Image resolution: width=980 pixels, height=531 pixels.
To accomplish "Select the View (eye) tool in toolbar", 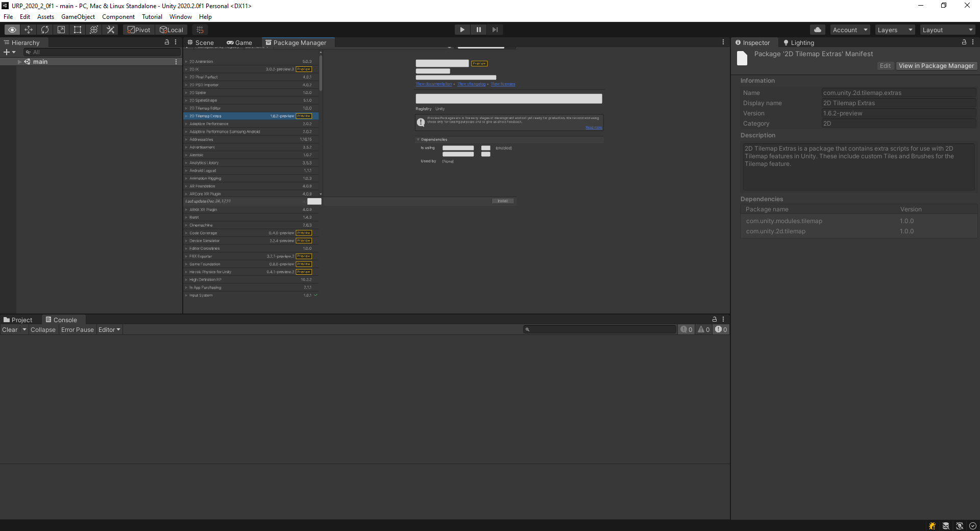I will pyautogui.click(x=12, y=30).
